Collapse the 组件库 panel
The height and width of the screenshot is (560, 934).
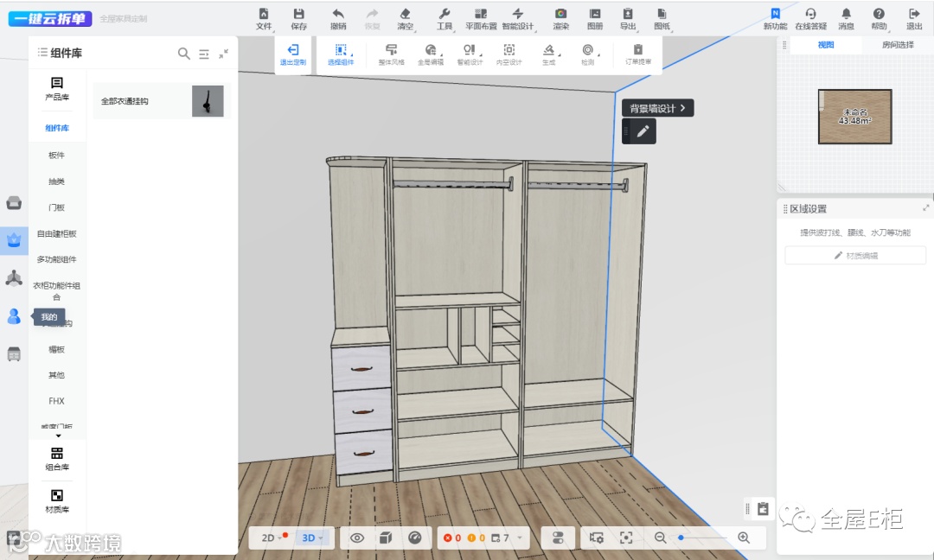(x=223, y=54)
